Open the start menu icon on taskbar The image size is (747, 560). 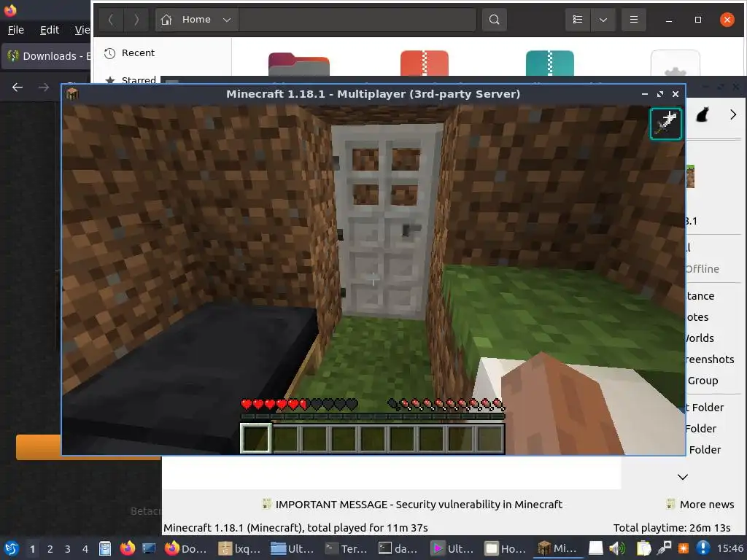(12, 548)
